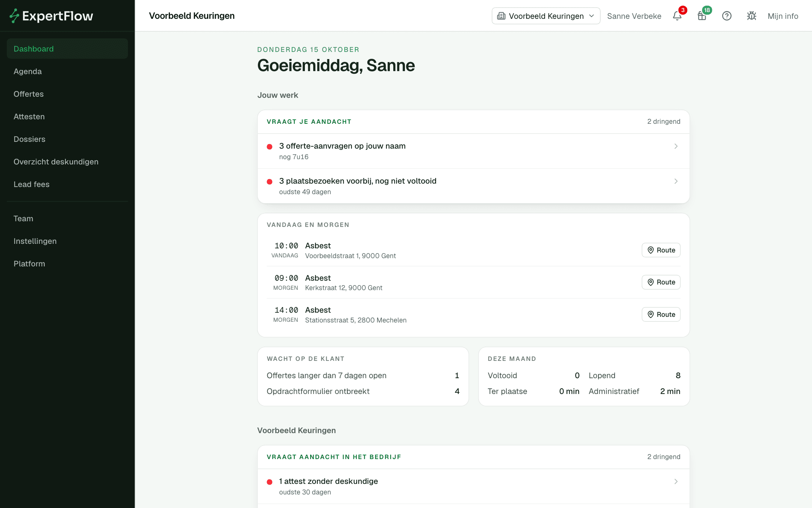The height and width of the screenshot is (508, 812).
Task: Open Lead fees in sidebar
Action: tap(67, 184)
